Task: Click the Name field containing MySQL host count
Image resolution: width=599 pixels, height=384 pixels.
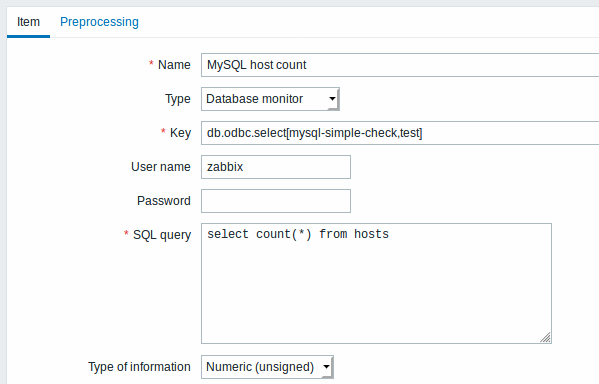Action: pyautogui.click(x=400, y=65)
